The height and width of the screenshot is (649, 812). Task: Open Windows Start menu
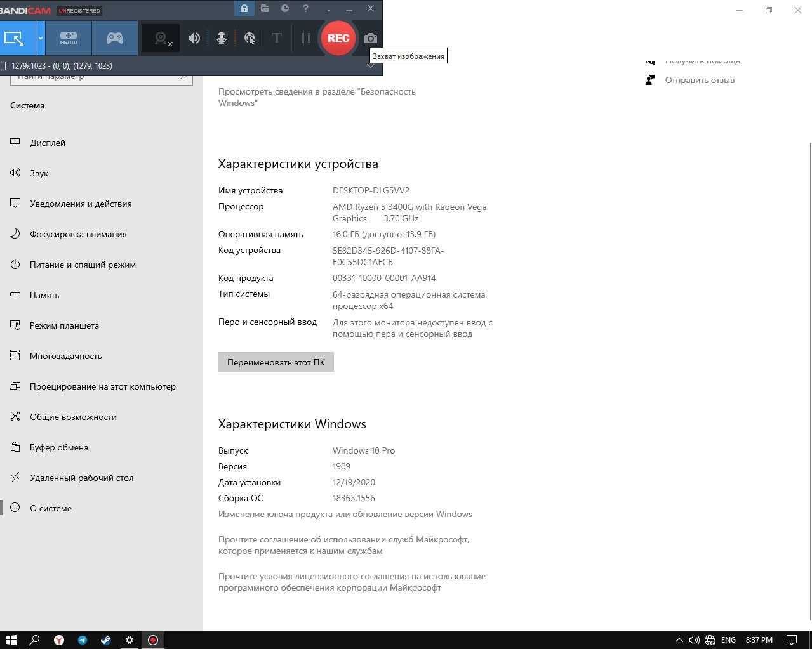click(x=11, y=639)
